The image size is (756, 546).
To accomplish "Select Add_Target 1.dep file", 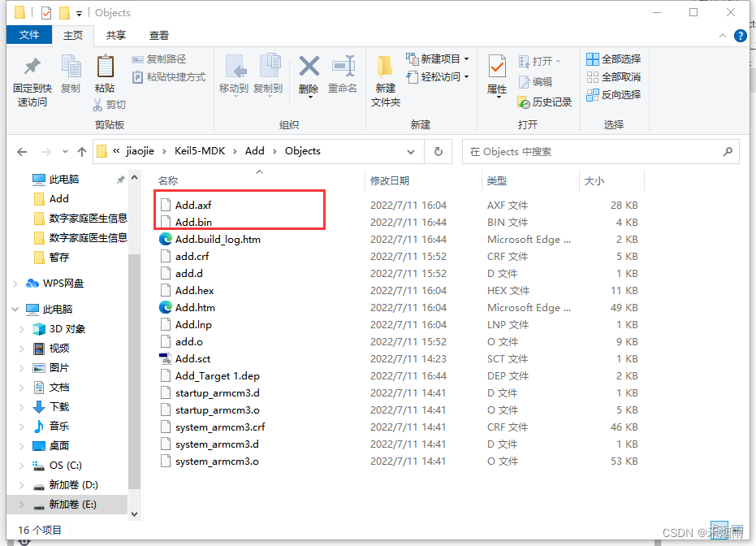I will click(218, 375).
